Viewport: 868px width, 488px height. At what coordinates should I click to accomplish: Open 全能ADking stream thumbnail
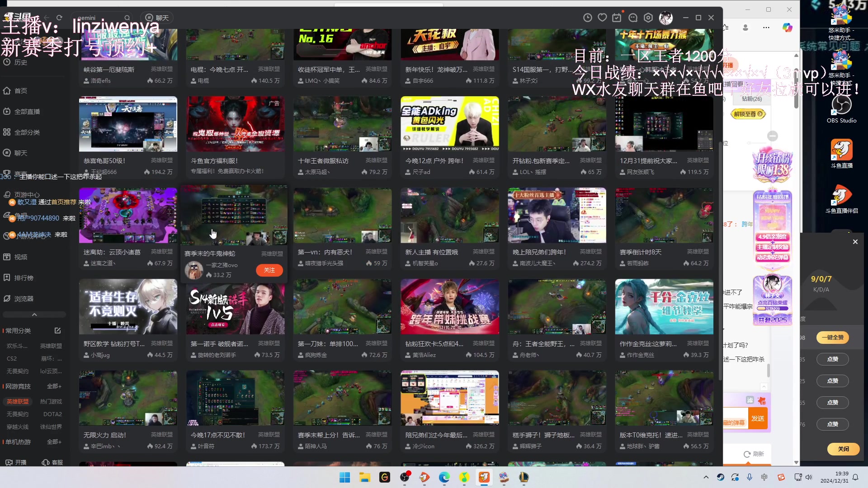click(450, 124)
